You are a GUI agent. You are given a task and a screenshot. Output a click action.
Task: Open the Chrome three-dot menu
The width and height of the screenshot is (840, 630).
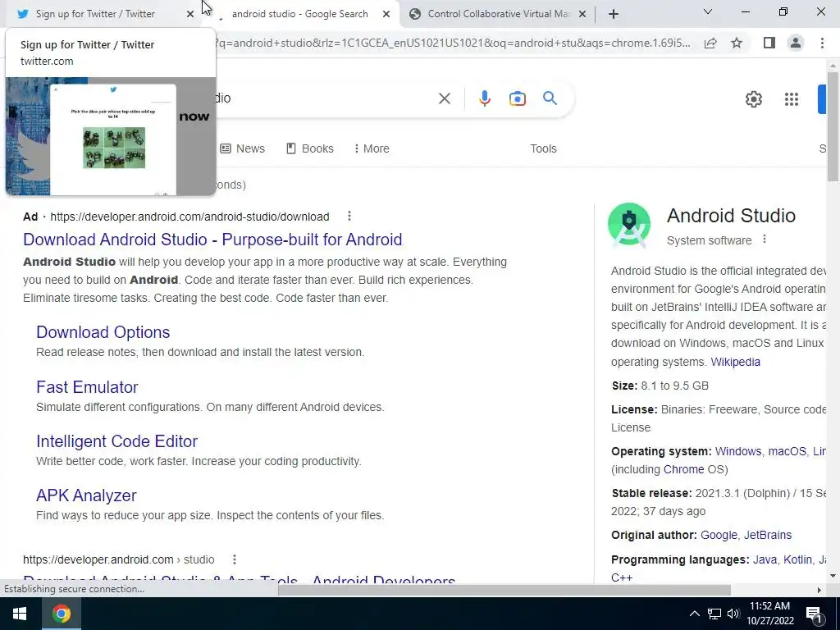coord(822,43)
